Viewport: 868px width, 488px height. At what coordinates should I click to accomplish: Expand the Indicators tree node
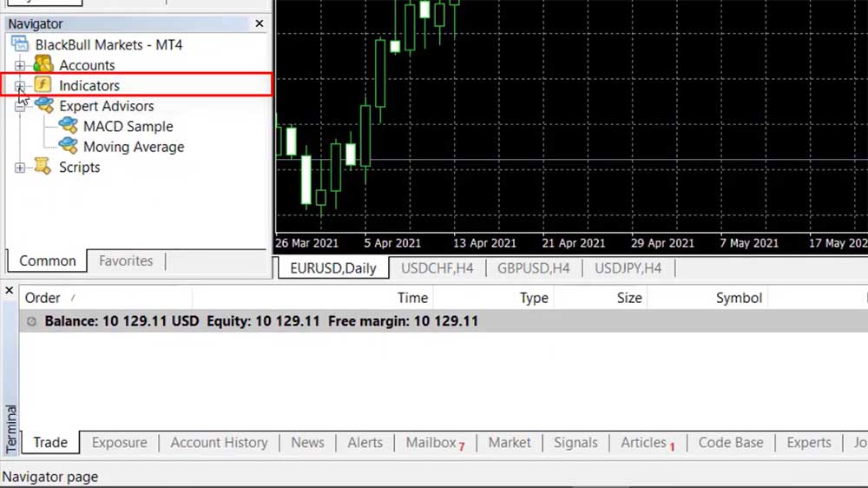pyautogui.click(x=20, y=85)
